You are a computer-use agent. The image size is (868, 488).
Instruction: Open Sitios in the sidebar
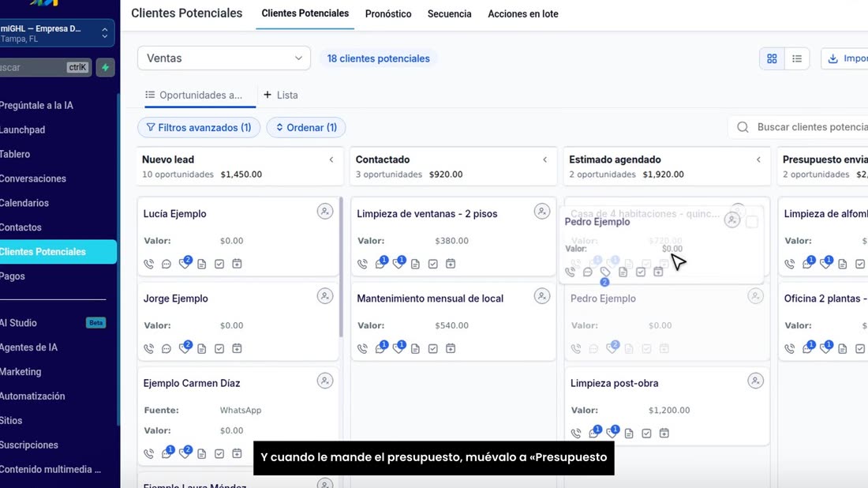11,420
